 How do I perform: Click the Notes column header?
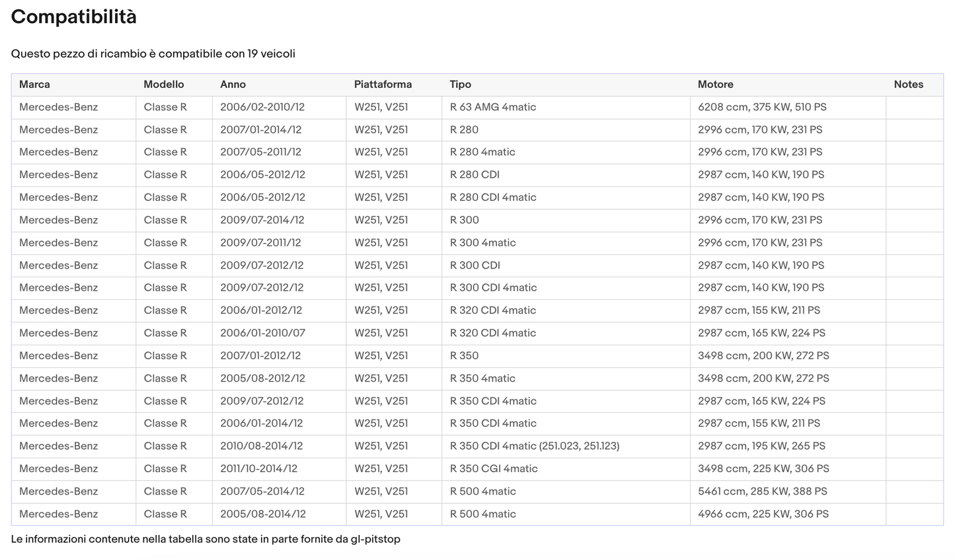pos(908,85)
